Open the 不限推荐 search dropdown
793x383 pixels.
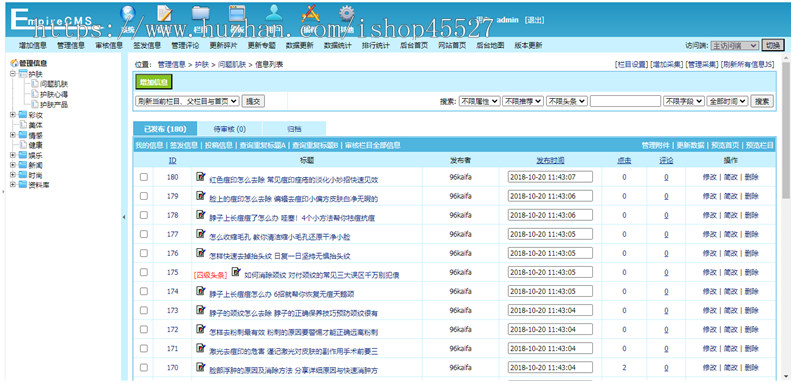pyautogui.click(x=523, y=101)
